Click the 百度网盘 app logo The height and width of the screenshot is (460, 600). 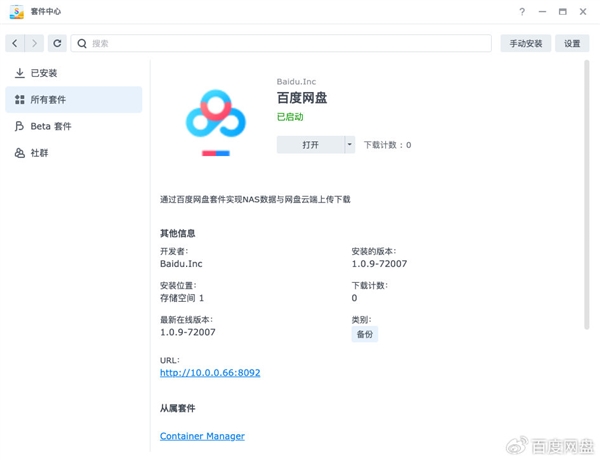(216, 119)
